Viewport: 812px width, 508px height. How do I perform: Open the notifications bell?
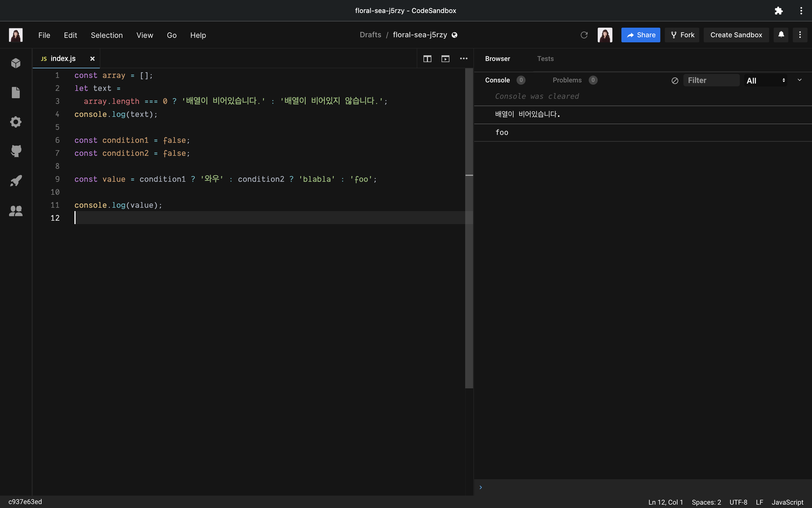pyautogui.click(x=781, y=35)
